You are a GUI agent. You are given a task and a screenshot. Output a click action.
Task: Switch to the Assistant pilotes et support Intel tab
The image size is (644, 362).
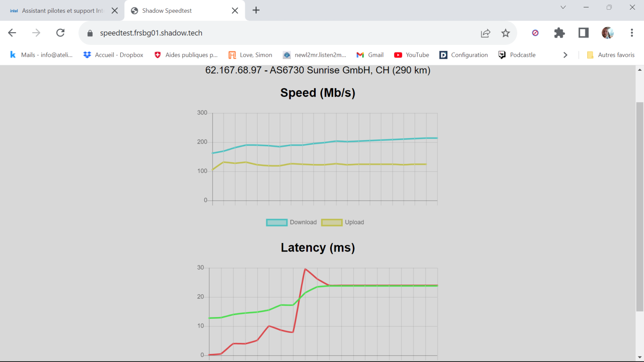62,11
